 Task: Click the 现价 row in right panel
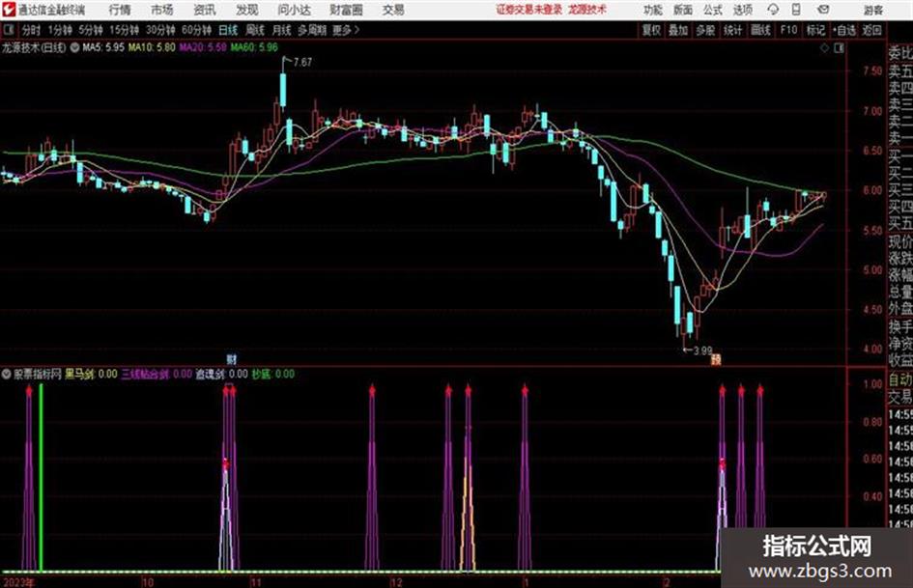tap(900, 241)
